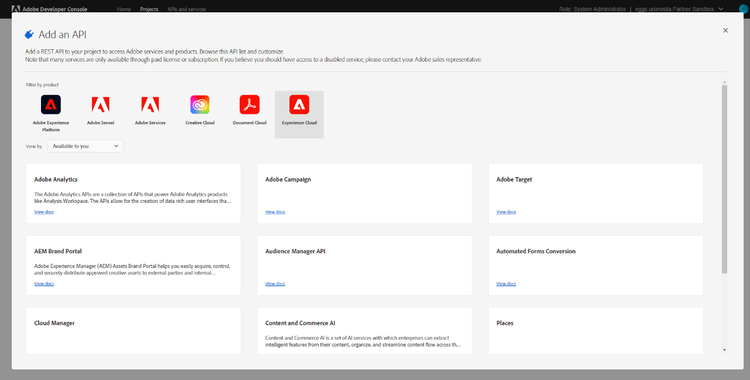This screenshot has width=750, height=380.
Task: Open View docs for Automated Forms Conversion
Action: coord(506,283)
